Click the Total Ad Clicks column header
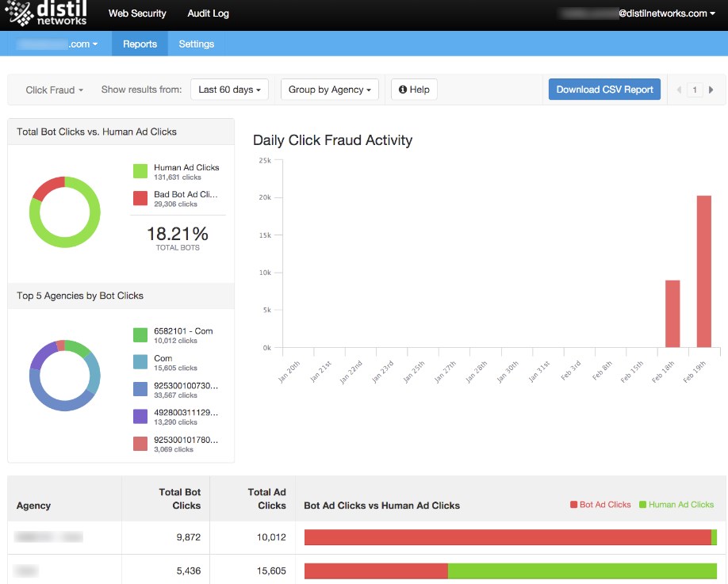Viewport: 728px width, 584px height. (x=267, y=498)
